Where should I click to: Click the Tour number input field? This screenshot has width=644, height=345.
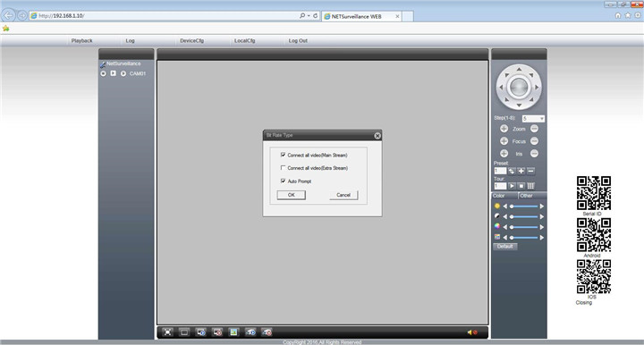click(x=500, y=186)
